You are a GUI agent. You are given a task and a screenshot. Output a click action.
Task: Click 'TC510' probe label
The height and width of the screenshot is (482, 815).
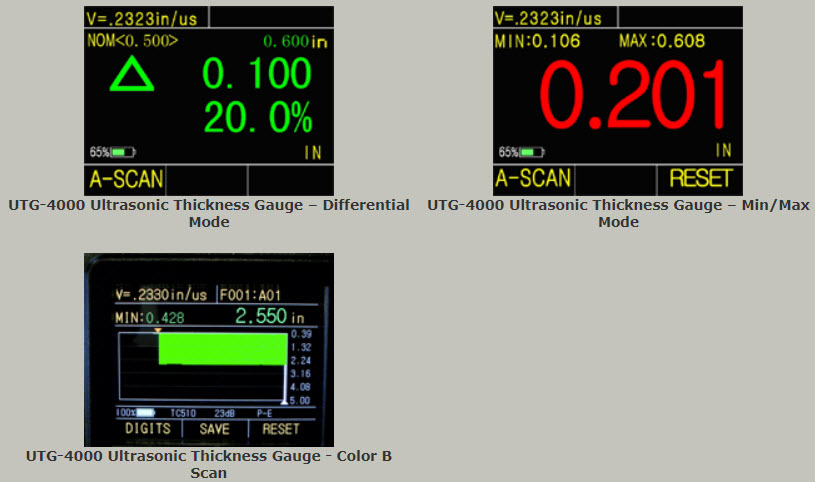point(183,413)
